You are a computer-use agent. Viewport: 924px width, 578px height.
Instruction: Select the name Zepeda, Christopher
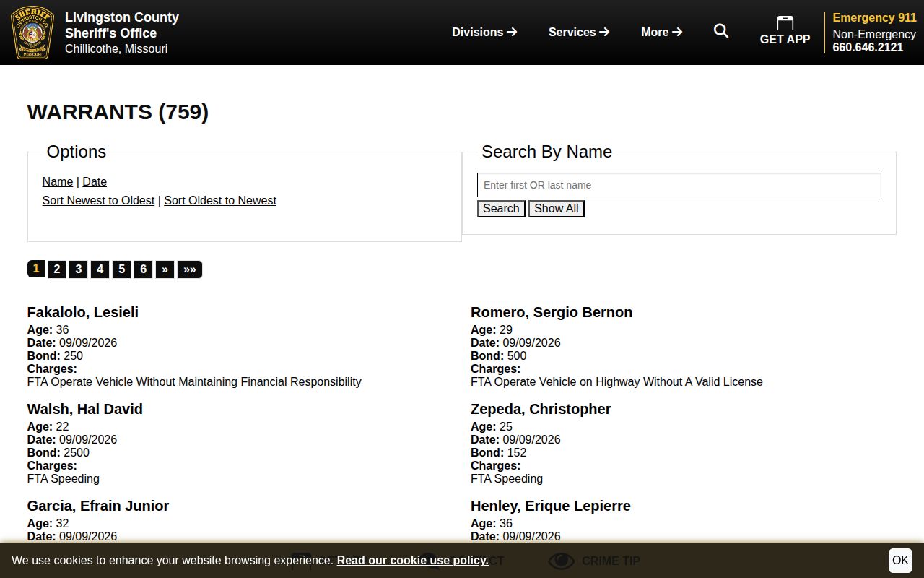[541, 409]
